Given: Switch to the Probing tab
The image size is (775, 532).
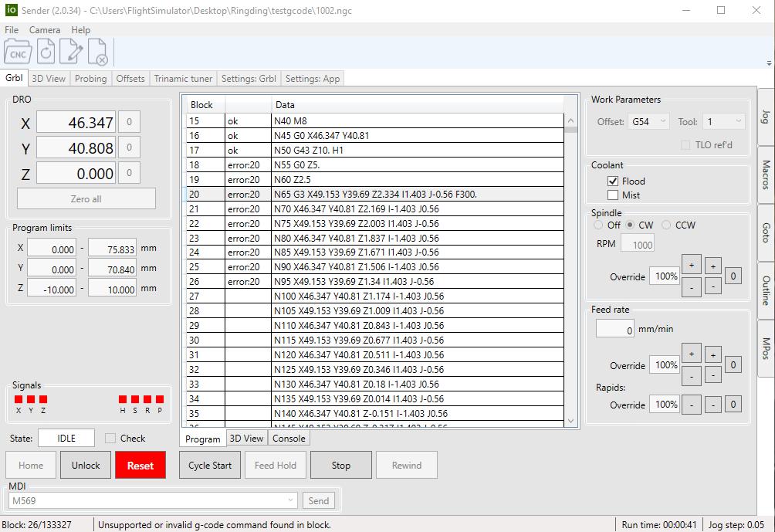Looking at the screenshot, I should pyautogui.click(x=90, y=79).
